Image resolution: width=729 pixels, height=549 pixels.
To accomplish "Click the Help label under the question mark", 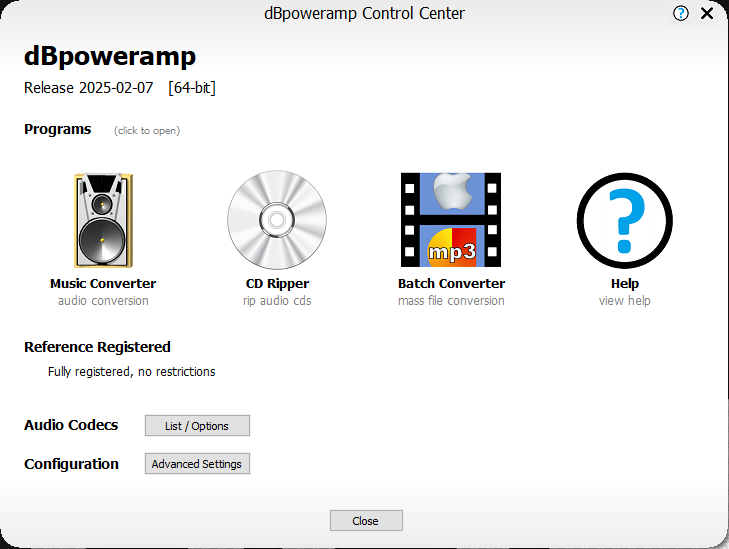I will (625, 284).
